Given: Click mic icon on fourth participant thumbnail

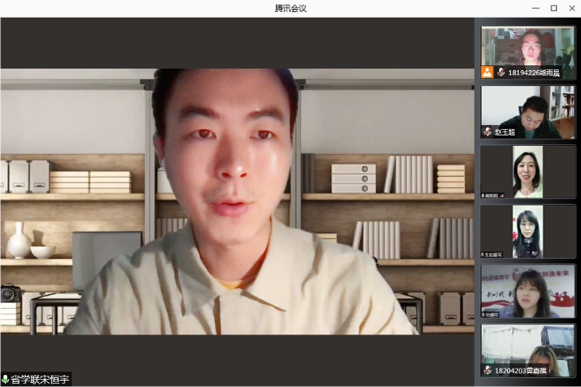Looking at the screenshot, I should click(483, 255).
